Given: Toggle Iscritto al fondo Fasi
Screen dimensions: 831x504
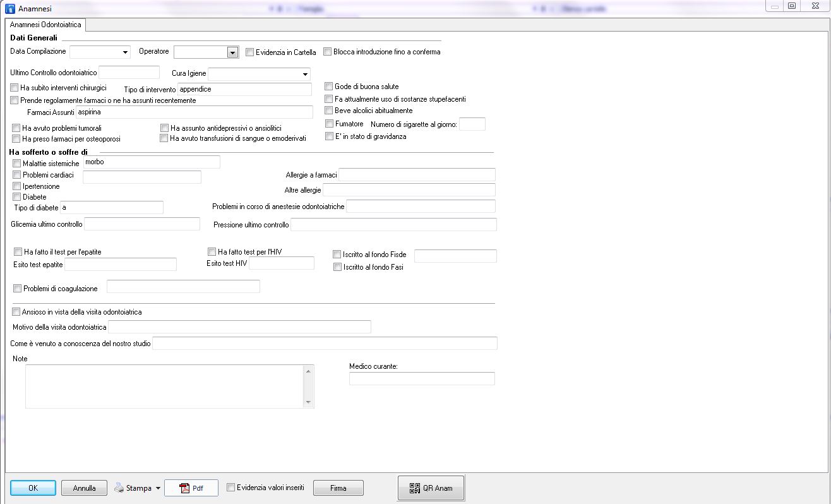Looking at the screenshot, I should pos(338,267).
